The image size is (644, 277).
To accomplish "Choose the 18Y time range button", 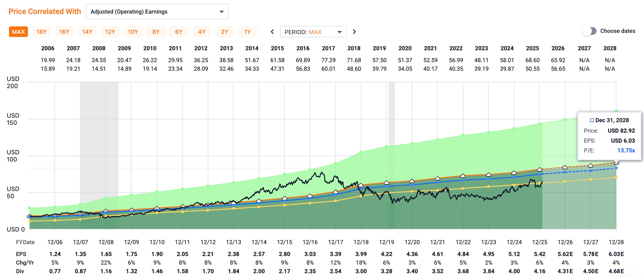I will click(x=41, y=32).
